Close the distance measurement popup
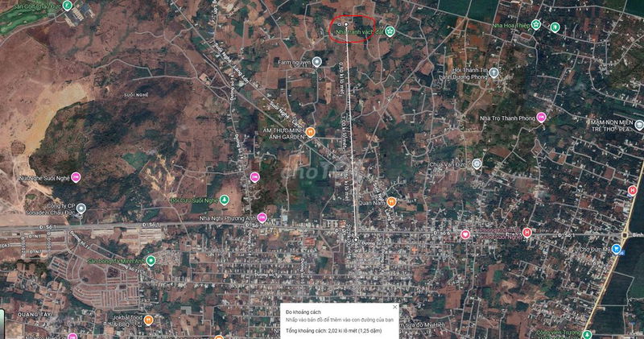Screen dimensions: 644x339 [394, 308]
